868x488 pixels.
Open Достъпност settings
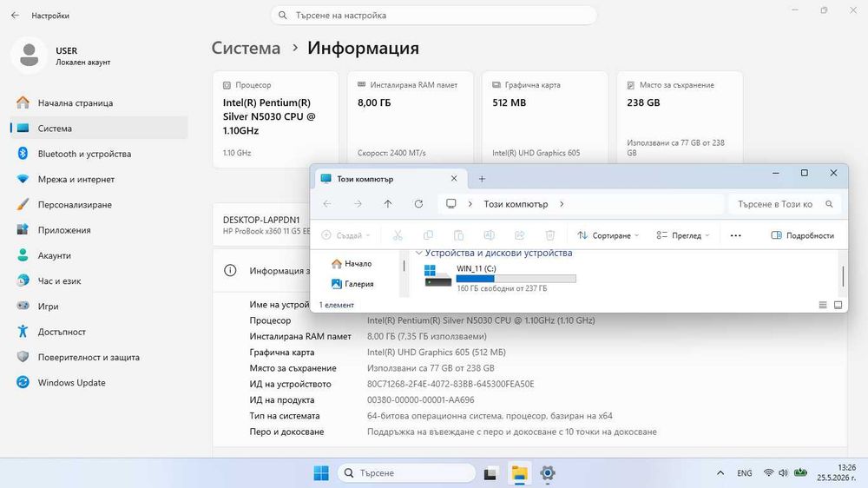[99, 332]
